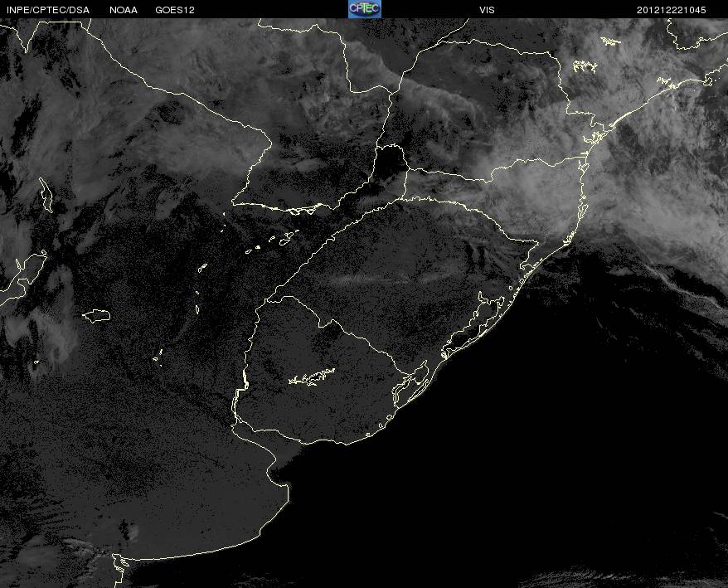Click the VIS channel label
The height and width of the screenshot is (588, 728).
487,10
